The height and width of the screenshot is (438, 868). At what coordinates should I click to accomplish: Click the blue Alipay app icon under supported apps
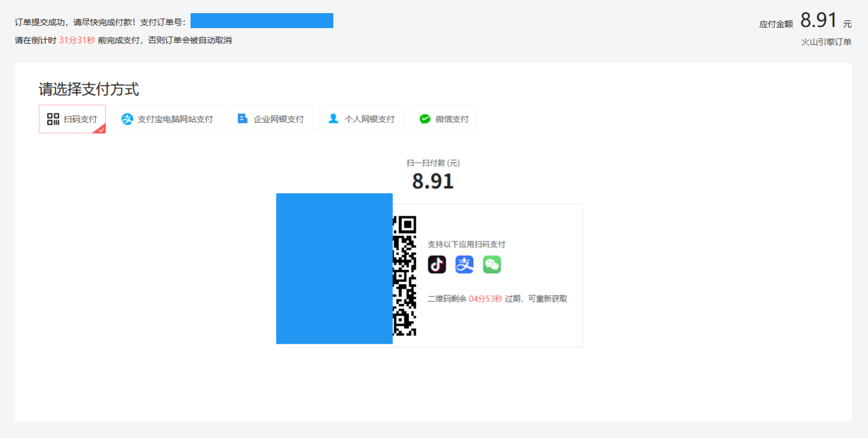coord(464,264)
